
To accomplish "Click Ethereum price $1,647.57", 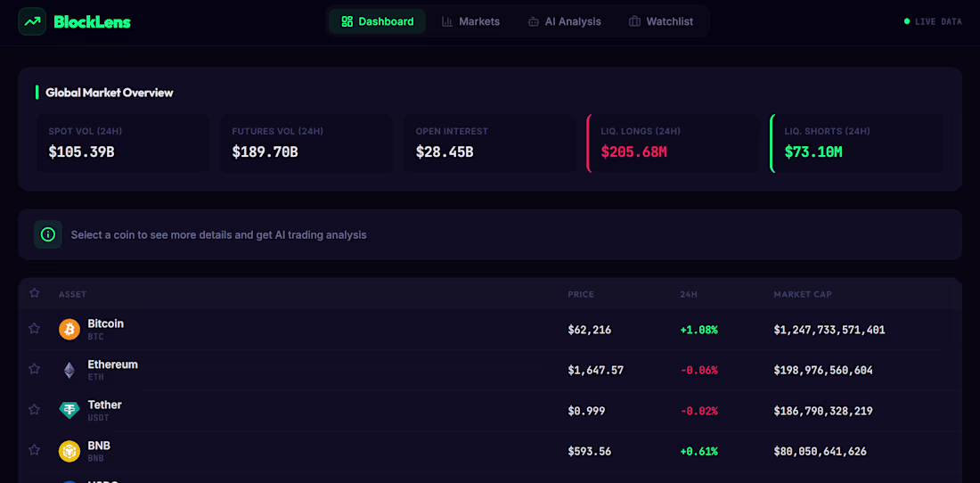I will [x=596, y=371].
